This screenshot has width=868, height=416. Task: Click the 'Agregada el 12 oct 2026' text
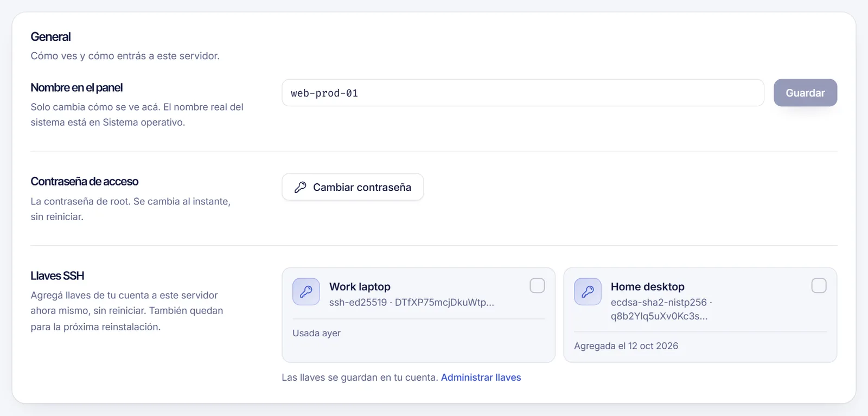click(626, 346)
